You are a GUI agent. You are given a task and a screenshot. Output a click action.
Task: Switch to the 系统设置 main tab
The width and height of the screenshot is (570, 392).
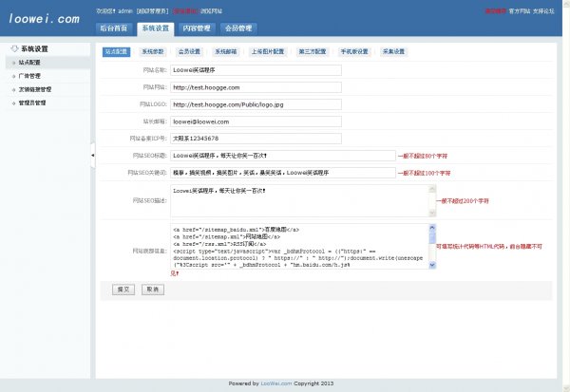[x=156, y=29]
